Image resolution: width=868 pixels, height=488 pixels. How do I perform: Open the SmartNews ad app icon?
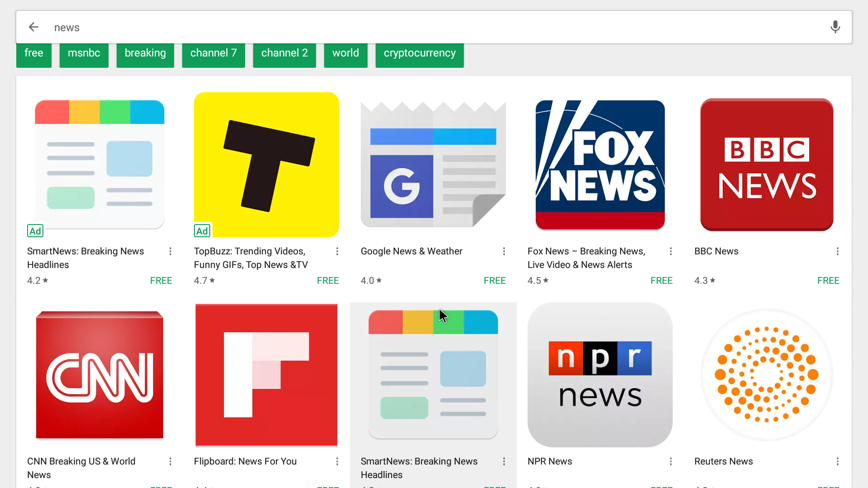point(99,164)
